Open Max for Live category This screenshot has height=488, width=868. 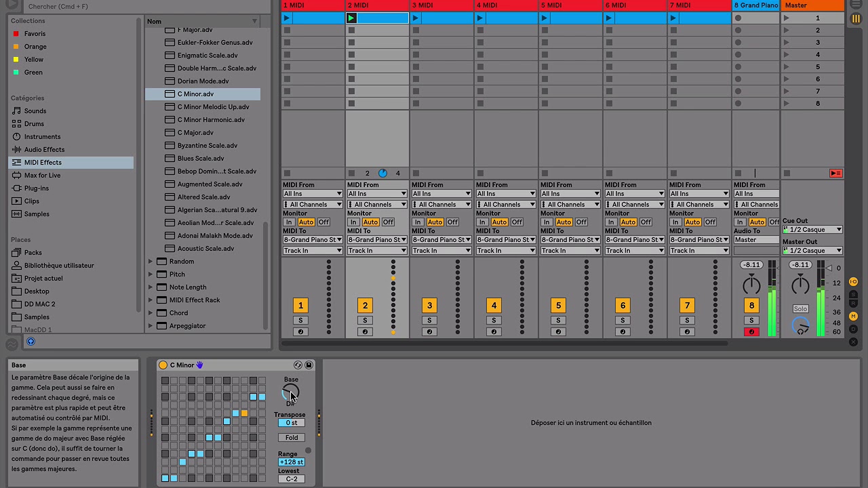42,175
